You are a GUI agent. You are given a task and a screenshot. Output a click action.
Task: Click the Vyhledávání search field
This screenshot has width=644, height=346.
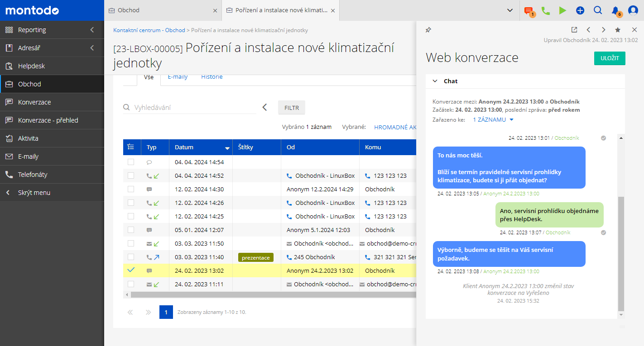point(194,108)
